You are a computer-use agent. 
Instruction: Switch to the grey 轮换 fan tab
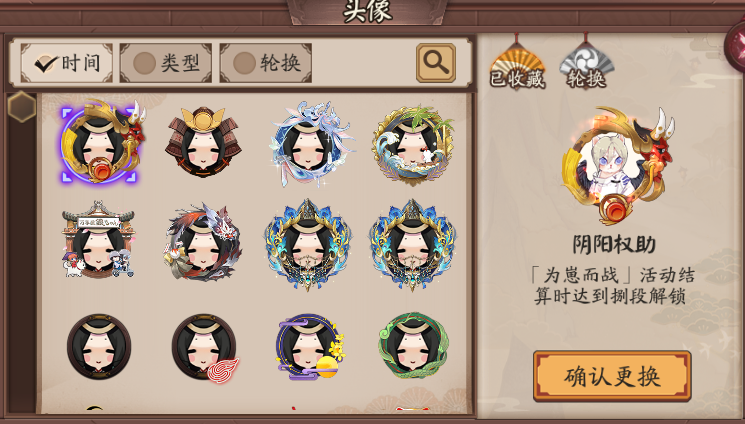tap(586, 65)
